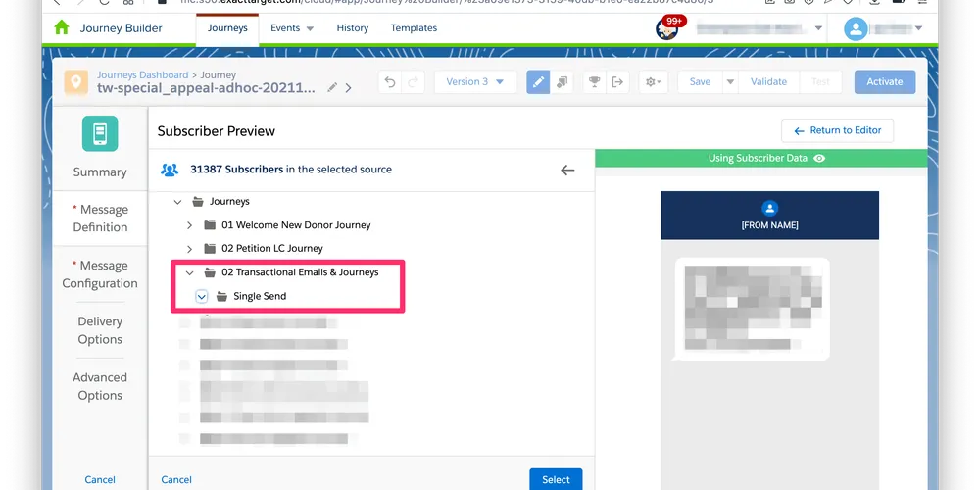Click the subscribers people icon
Screen dimensions: 980x490
coord(170,170)
